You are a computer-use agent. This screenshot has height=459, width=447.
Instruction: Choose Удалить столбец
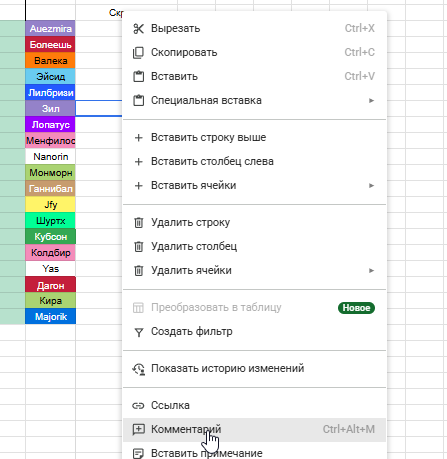254,246
